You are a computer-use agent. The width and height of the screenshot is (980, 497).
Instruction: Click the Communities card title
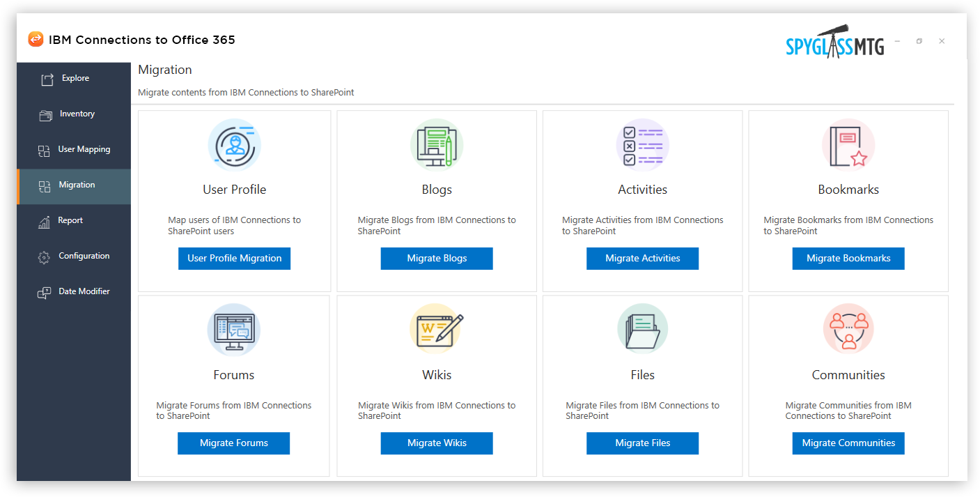point(848,375)
